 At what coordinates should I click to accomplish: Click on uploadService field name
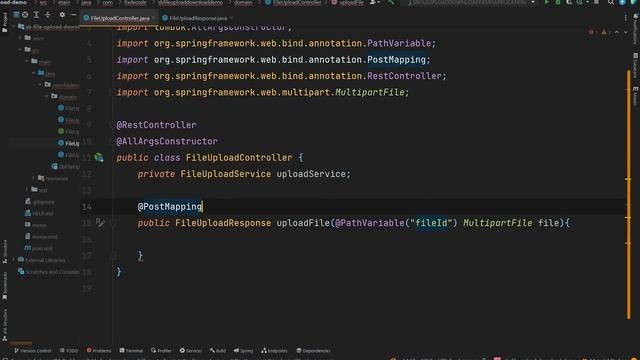pyautogui.click(x=311, y=174)
